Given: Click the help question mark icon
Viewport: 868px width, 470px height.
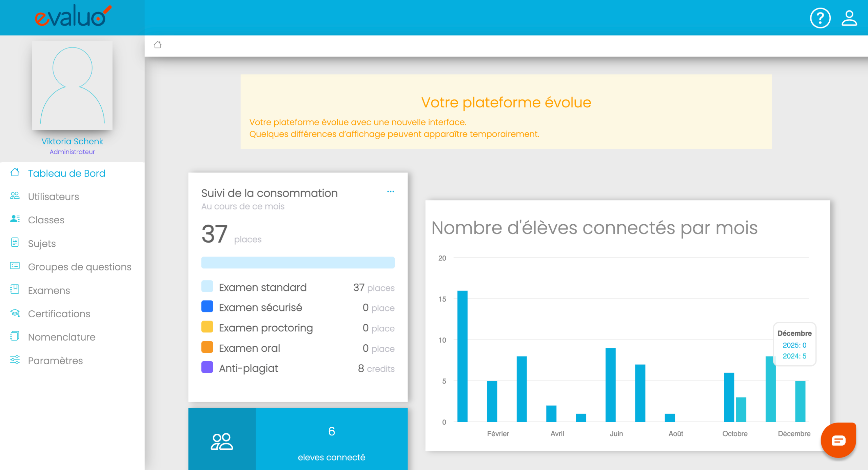Looking at the screenshot, I should [x=820, y=18].
